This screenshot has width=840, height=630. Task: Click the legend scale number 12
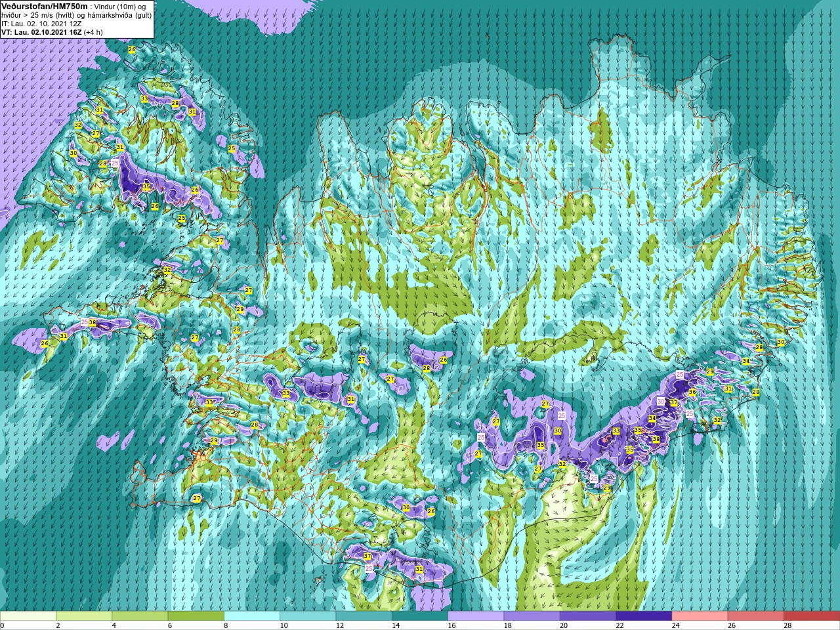coord(340,625)
